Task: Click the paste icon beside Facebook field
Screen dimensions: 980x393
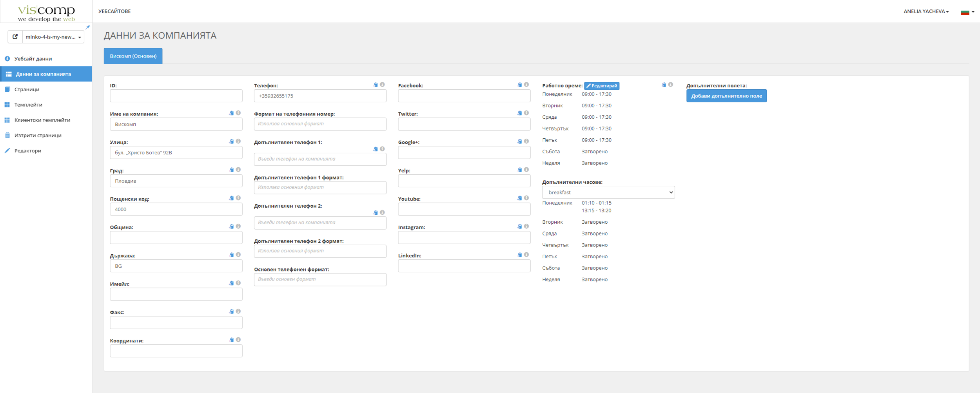Action: coord(519,85)
